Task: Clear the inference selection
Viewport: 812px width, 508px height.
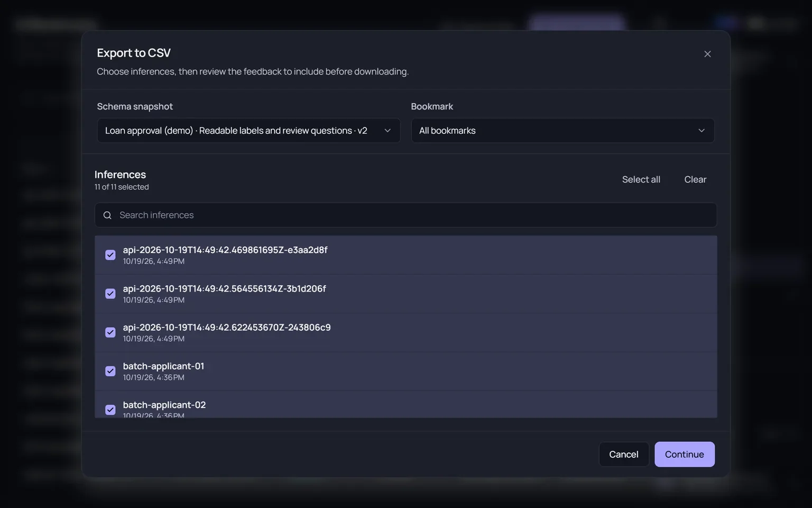Action: 695,179
